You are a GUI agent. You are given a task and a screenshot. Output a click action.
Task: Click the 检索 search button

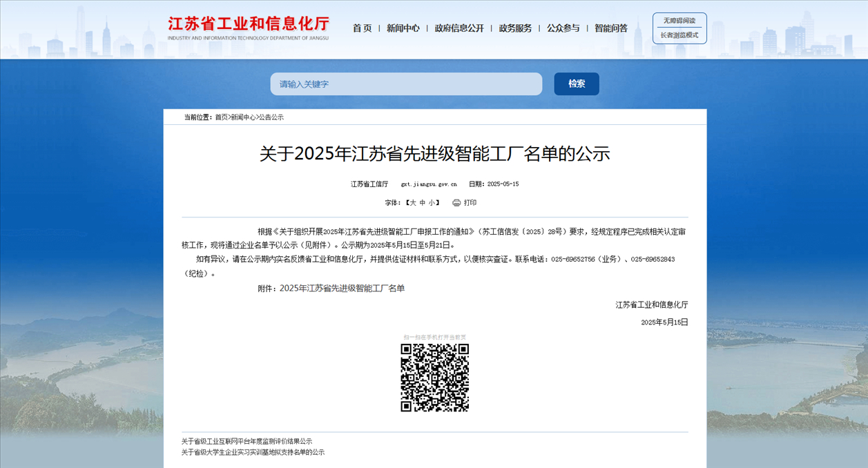click(577, 84)
